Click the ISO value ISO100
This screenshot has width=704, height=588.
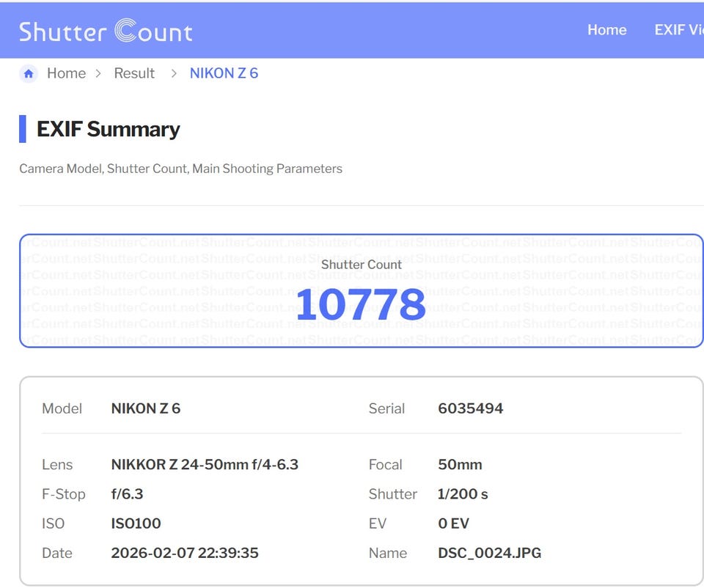pyautogui.click(x=136, y=523)
